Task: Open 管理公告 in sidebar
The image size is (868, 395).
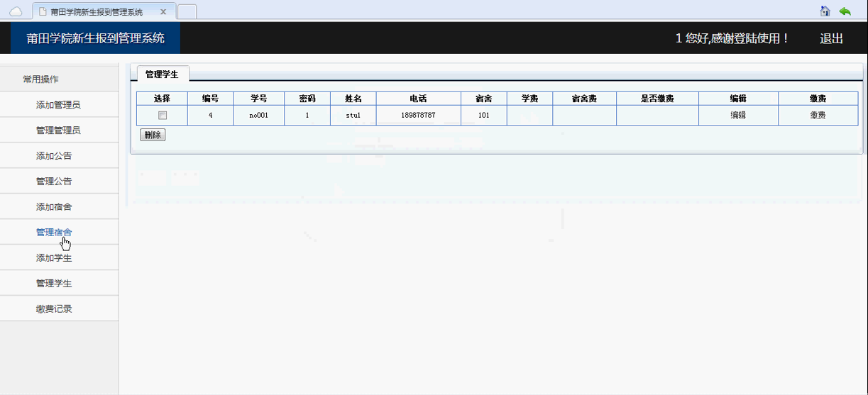Action: coord(54,182)
